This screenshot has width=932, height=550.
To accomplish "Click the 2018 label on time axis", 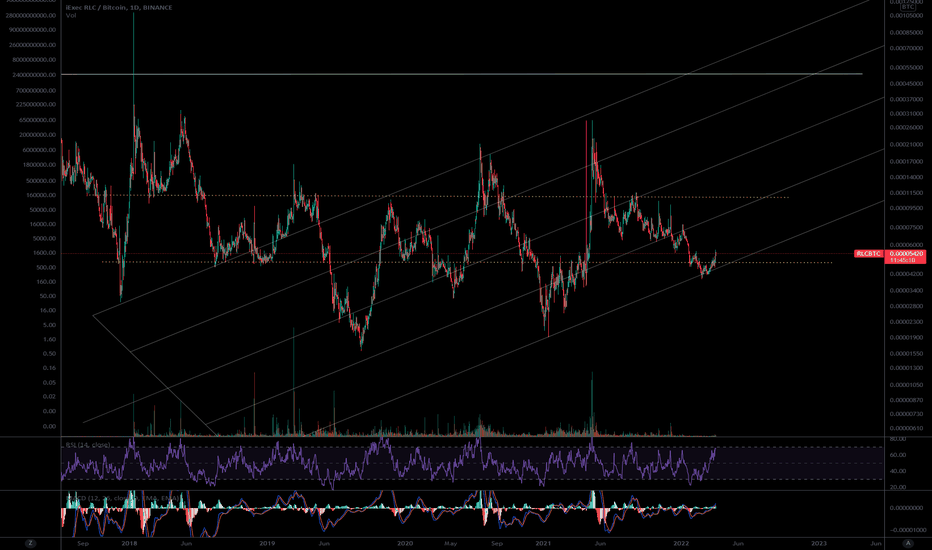I will [129, 543].
